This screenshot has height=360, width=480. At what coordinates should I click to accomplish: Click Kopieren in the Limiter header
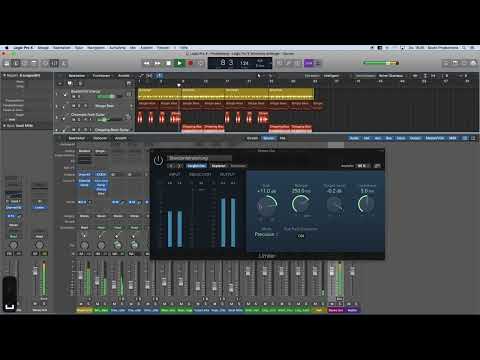coord(218,166)
